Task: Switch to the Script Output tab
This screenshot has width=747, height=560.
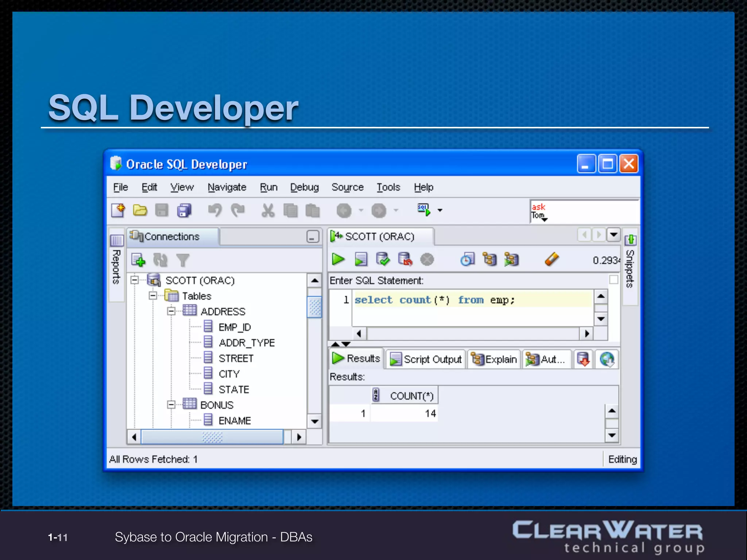Action: (426, 359)
